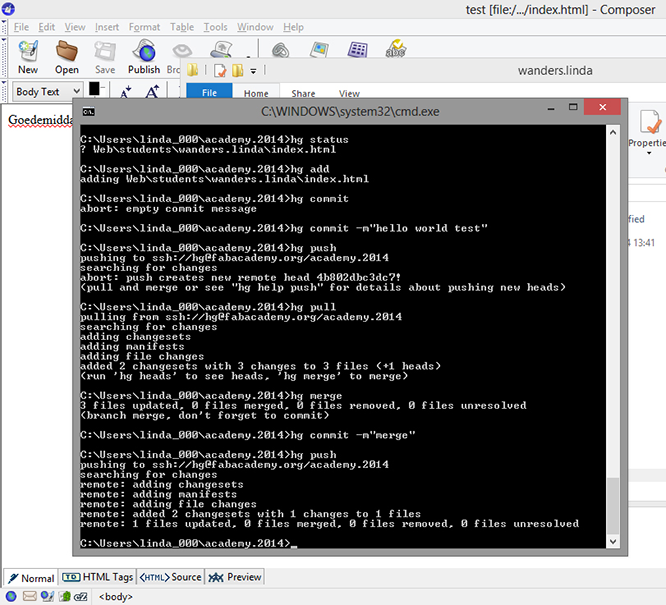
Task: Click the cmd window scrollbar down arrow
Action: [x=612, y=541]
